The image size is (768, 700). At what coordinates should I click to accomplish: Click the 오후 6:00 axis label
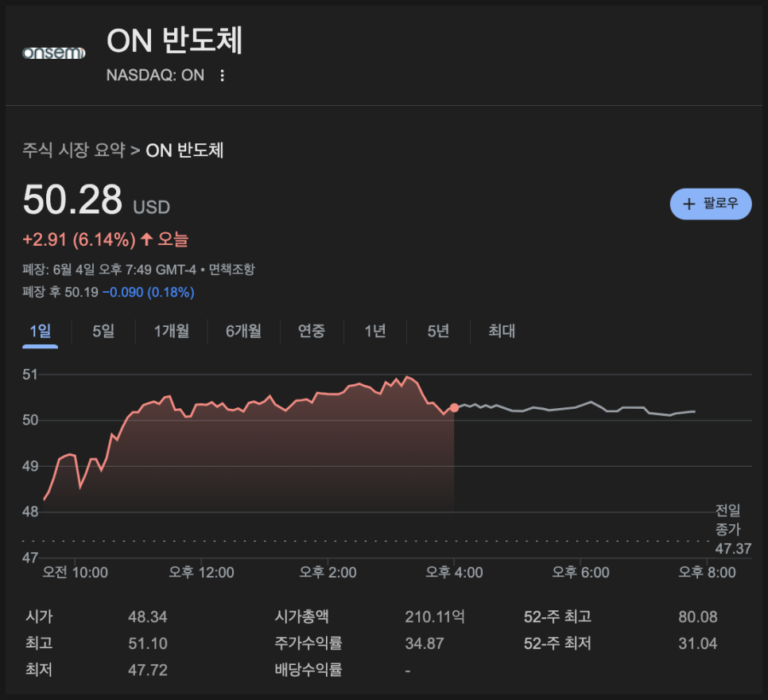pos(580,572)
